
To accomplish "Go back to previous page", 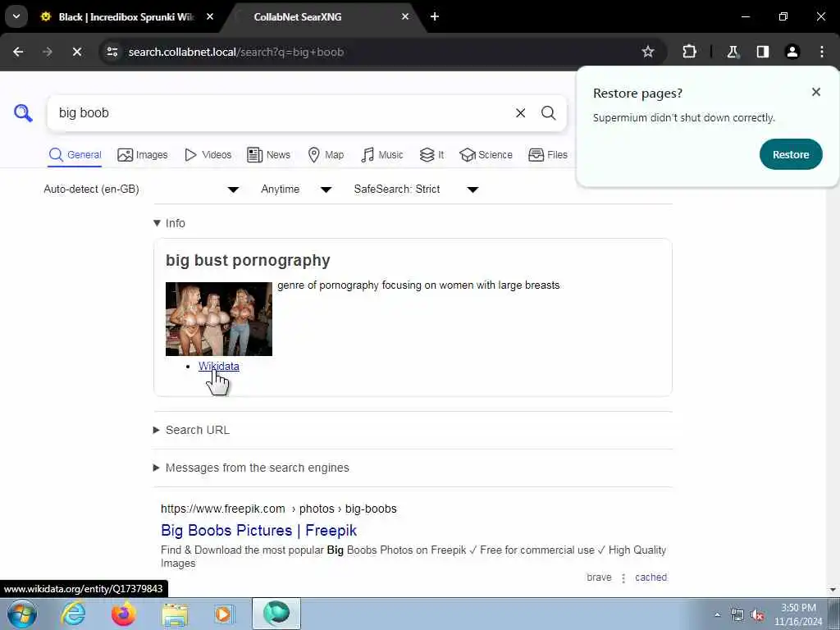I will (18, 52).
